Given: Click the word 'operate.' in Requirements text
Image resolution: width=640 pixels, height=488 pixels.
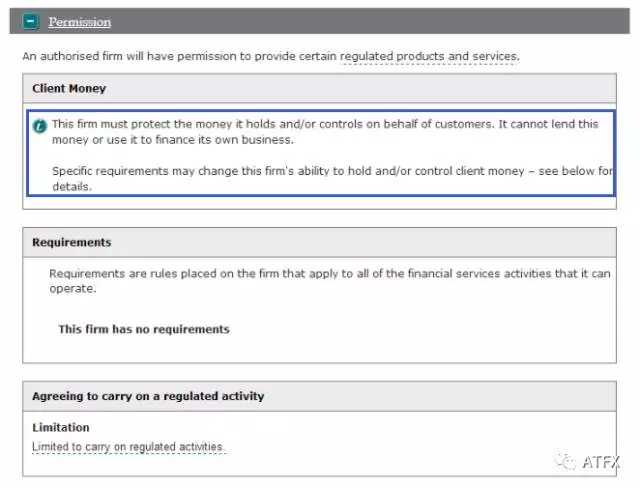Looking at the screenshot, I should pyautogui.click(x=73, y=289).
